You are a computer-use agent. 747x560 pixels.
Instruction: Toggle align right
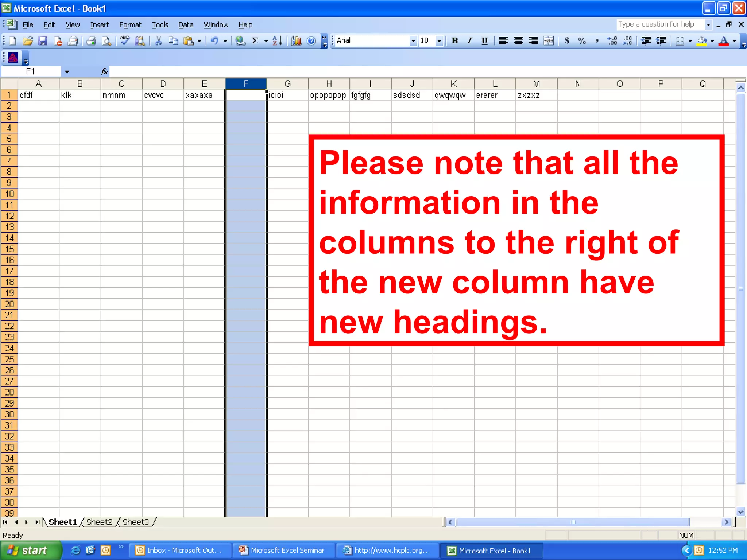(534, 41)
